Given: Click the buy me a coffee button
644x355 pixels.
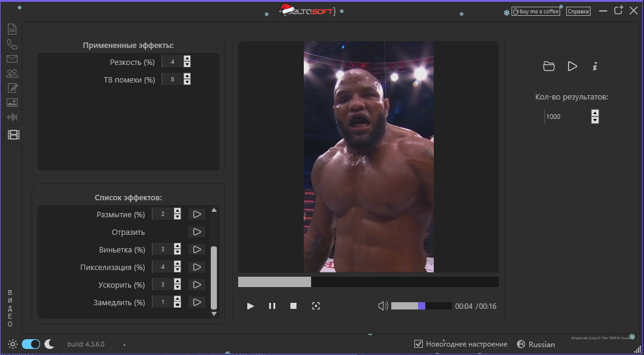Looking at the screenshot, I should point(535,11).
